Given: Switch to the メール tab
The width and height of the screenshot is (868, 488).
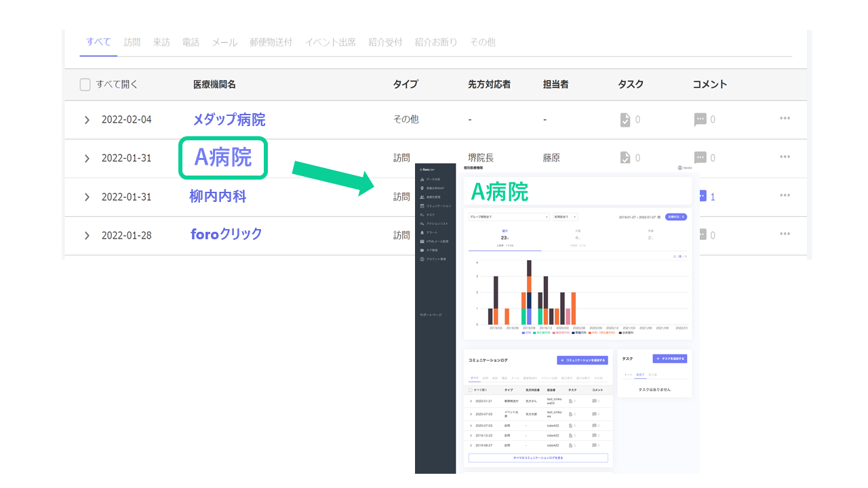Looking at the screenshot, I should (x=224, y=42).
